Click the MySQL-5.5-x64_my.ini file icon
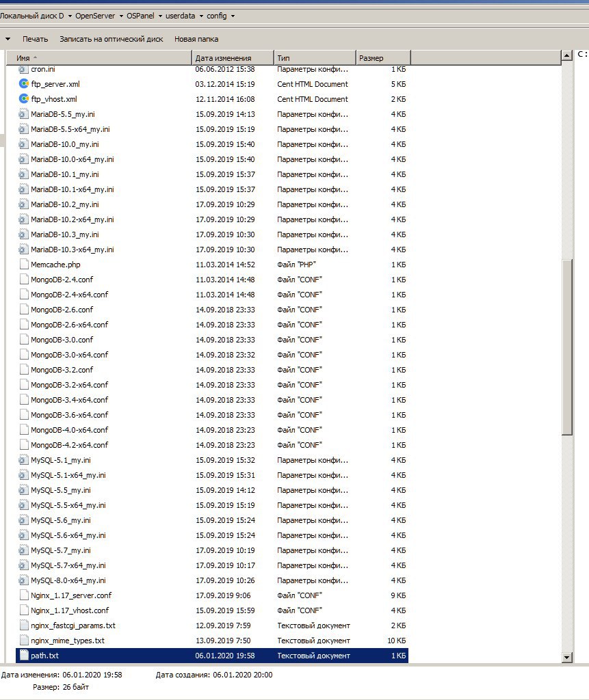Viewport: 589px width, 700px height. point(24,505)
